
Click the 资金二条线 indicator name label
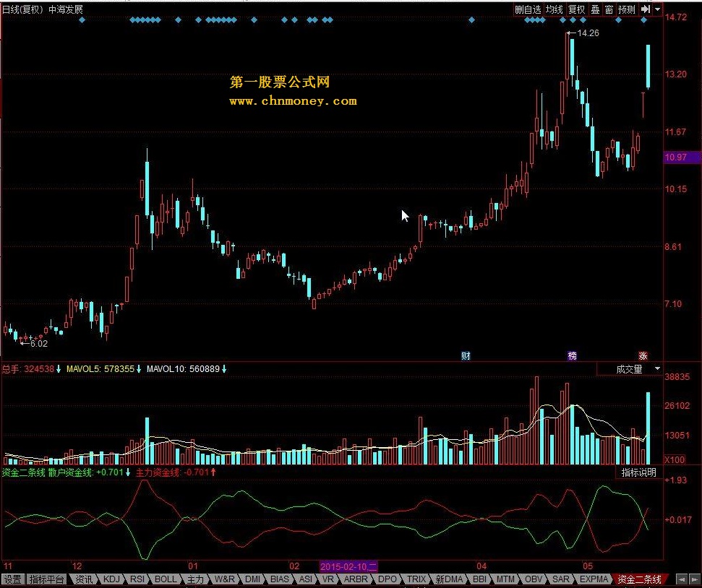click(x=24, y=472)
